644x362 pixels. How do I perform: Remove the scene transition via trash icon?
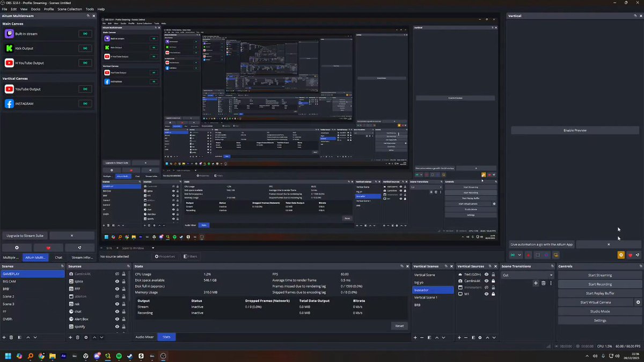click(543, 283)
